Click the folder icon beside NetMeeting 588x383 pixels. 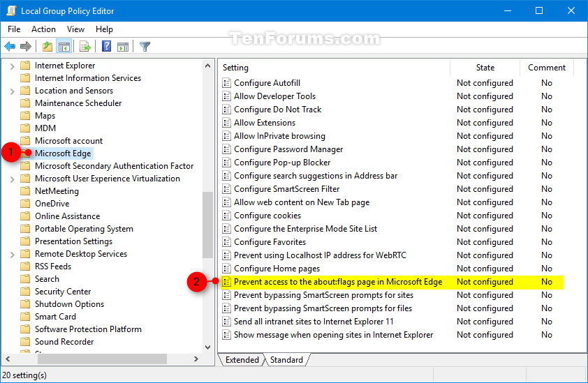click(25, 191)
